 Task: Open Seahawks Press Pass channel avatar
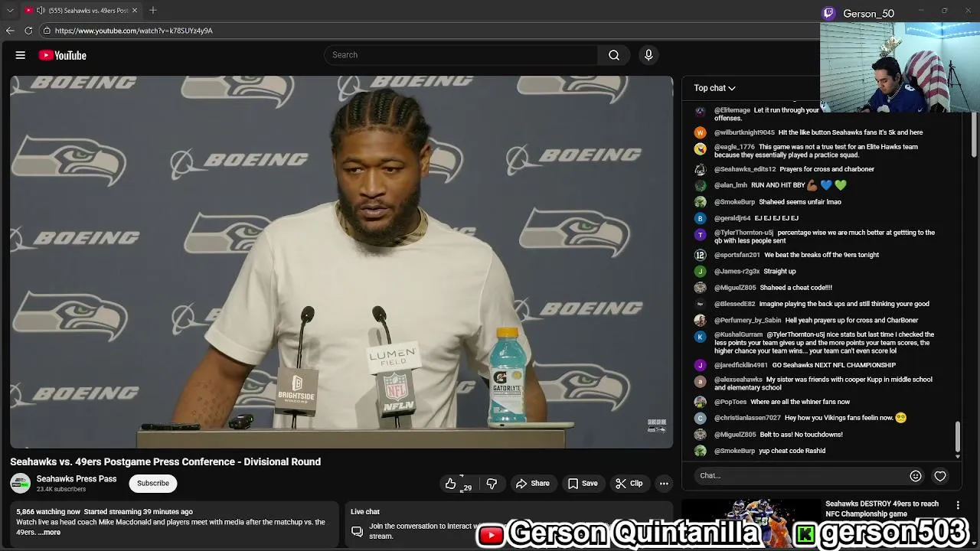click(21, 484)
